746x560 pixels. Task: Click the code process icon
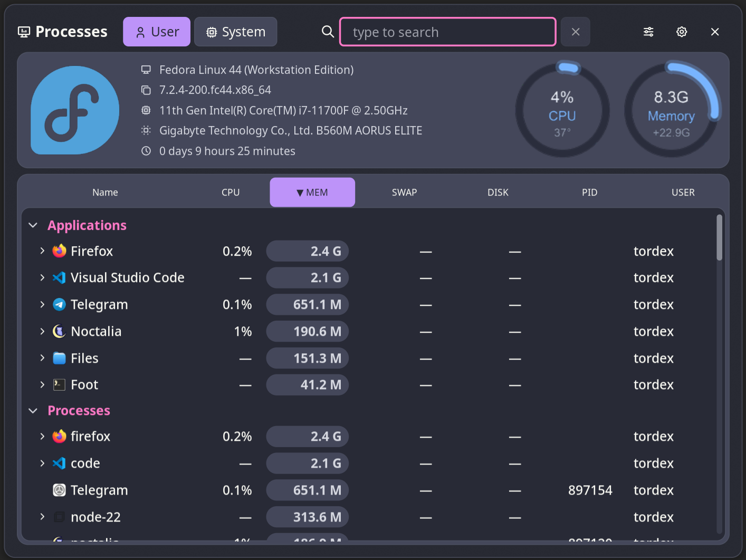click(59, 463)
